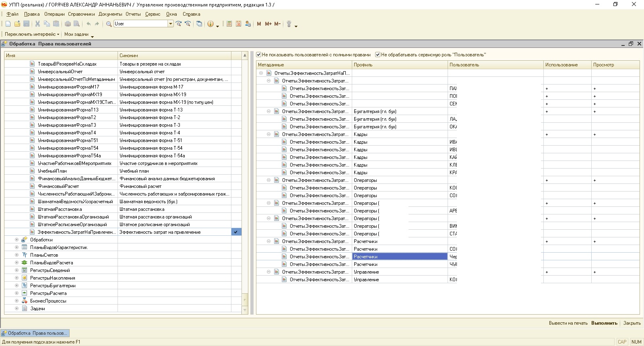Click the Save diskette icon in toolbar
This screenshot has height=346, width=644.
coord(27,24)
